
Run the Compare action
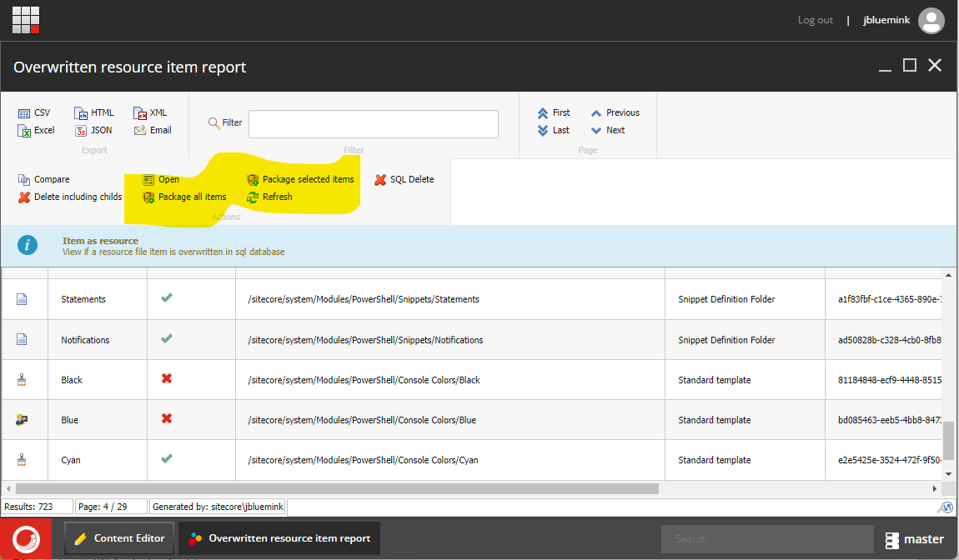pyautogui.click(x=44, y=180)
